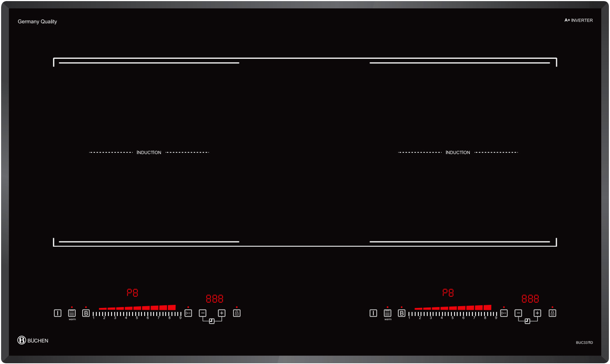The width and height of the screenshot is (610, 364).
Task: Click the left zone P8 power display
Action: click(x=132, y=293)
